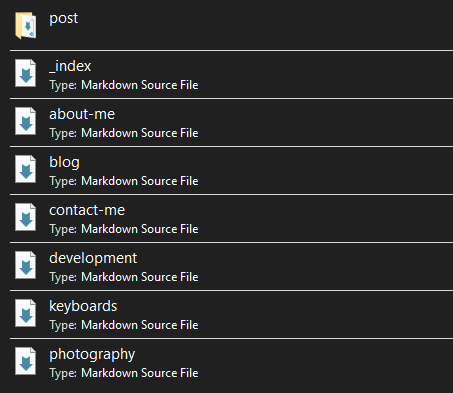The height and width of the screenshot is (393, 453).
Task: Select the contact-me file icon
Action: [x=26, y=217]
